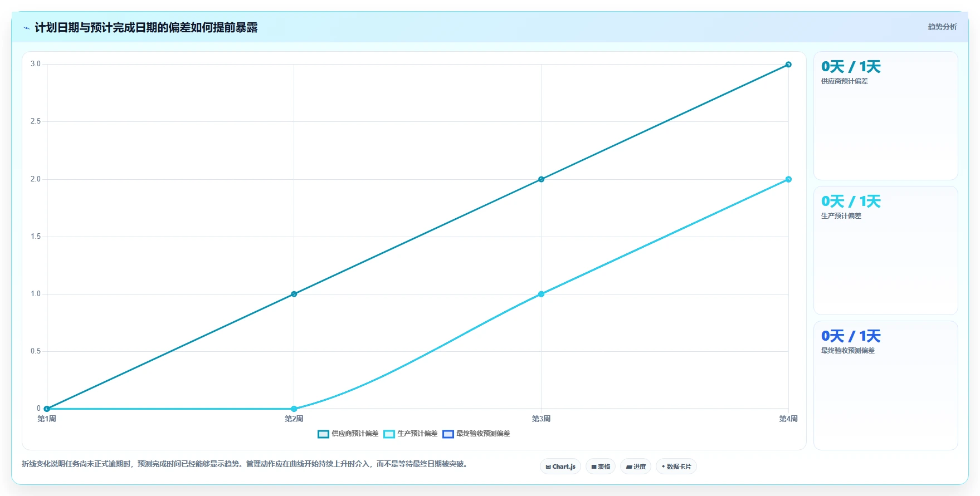Click the 2.5 y-axis label
The height and width of the screenshot is (496, 980).
(36, 121)
